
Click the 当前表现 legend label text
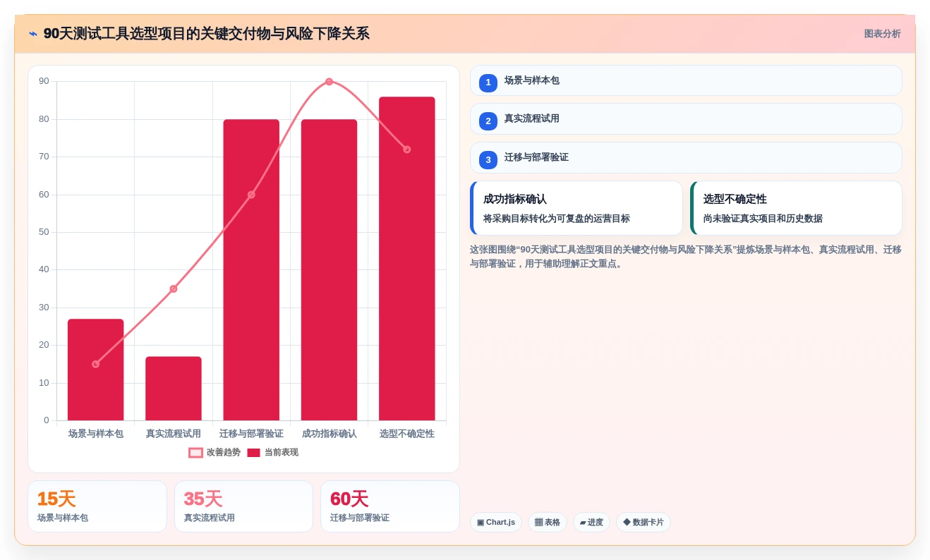[x=281, y=453]
